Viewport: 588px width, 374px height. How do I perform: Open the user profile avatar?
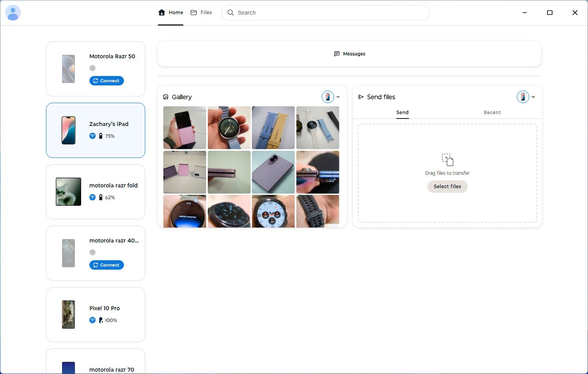coord(13,13)
